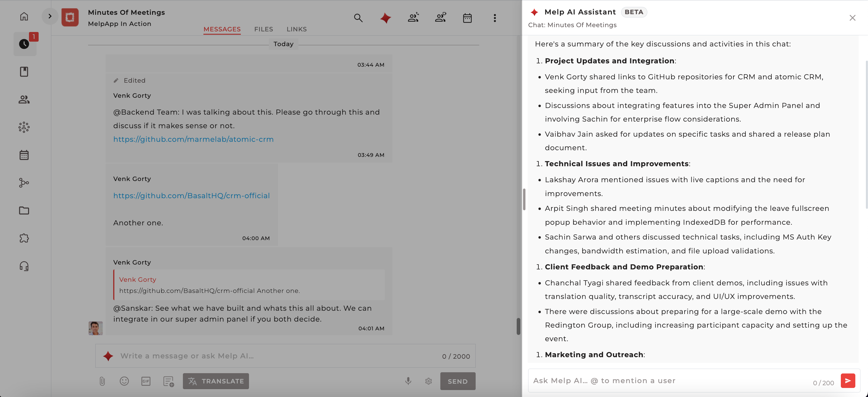Send the question to Melp AI

coord(848,381)
